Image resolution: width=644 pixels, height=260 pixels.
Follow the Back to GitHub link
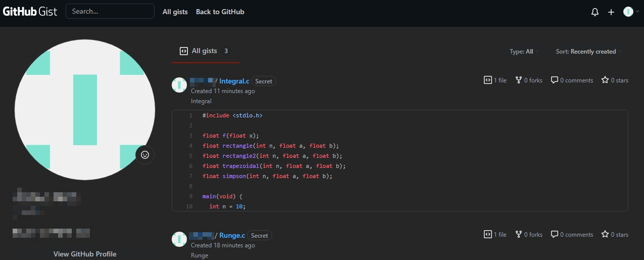220,12
